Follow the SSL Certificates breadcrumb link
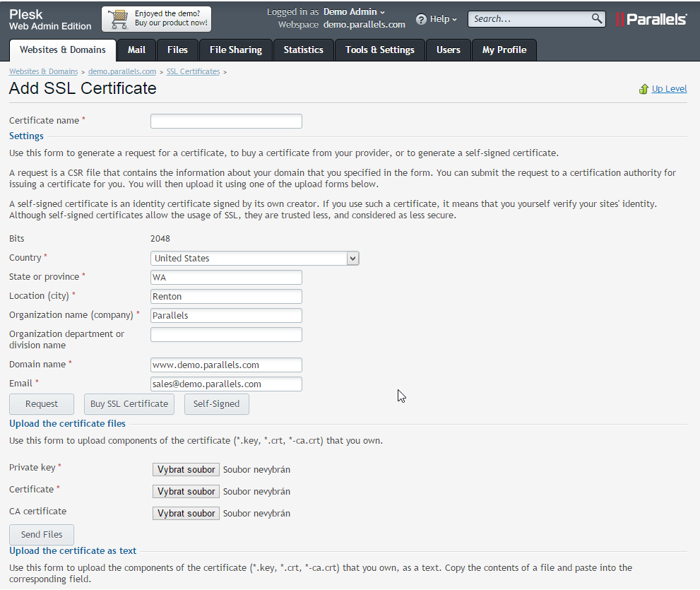 point(193,71)
